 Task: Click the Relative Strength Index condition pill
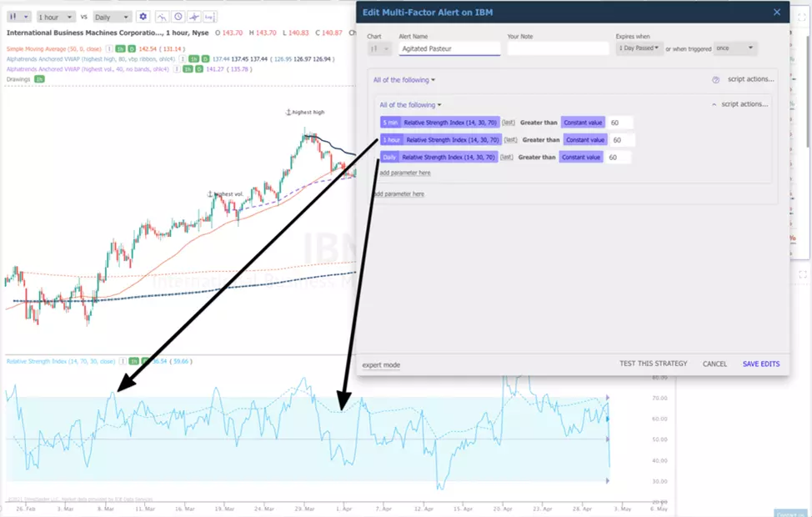pyautogui.click(x=449, y=121)
